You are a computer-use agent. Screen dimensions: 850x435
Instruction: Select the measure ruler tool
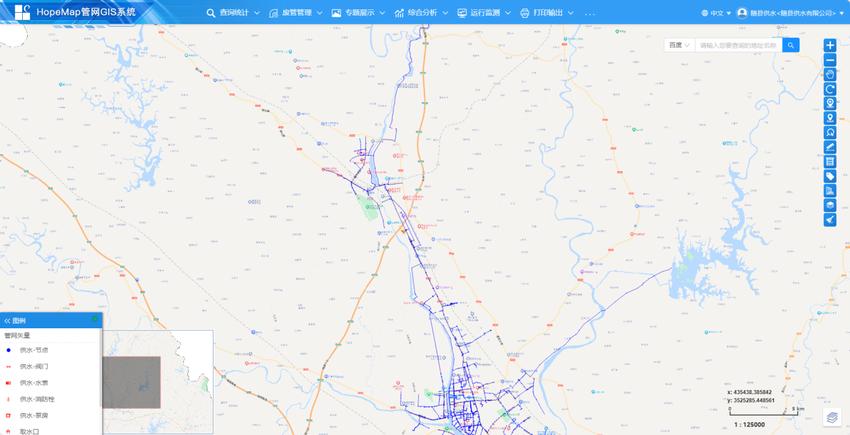[x=830, y=147]
